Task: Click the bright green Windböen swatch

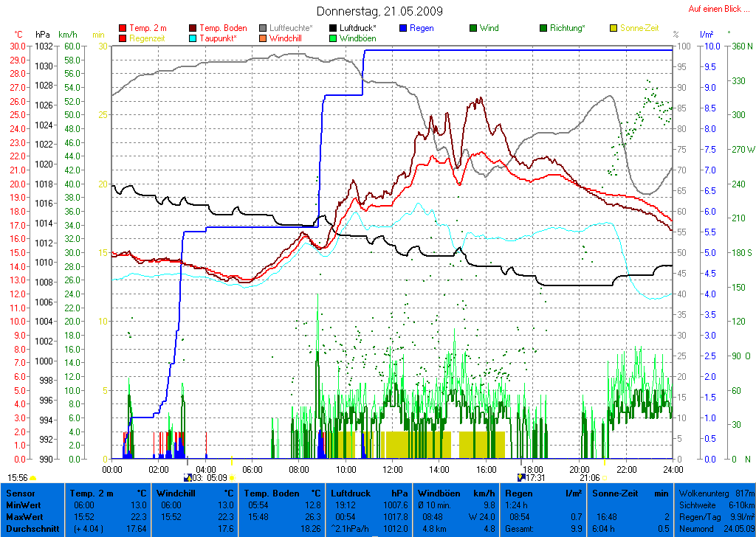Action: coord(334,38)
